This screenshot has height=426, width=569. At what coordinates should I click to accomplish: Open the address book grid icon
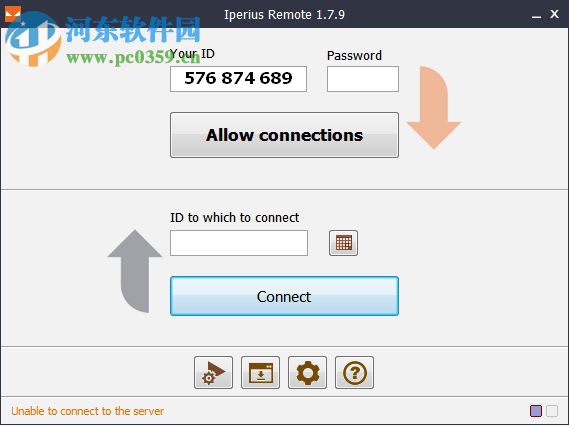pos(343,243)
